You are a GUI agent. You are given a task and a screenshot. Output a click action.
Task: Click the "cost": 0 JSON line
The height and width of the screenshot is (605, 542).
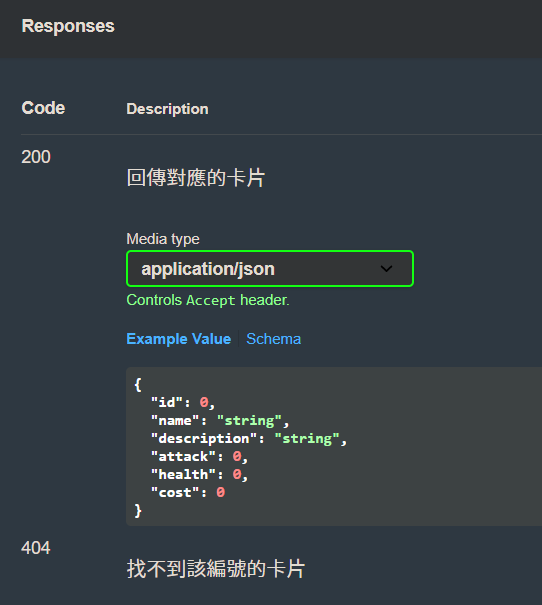[188, 493]
